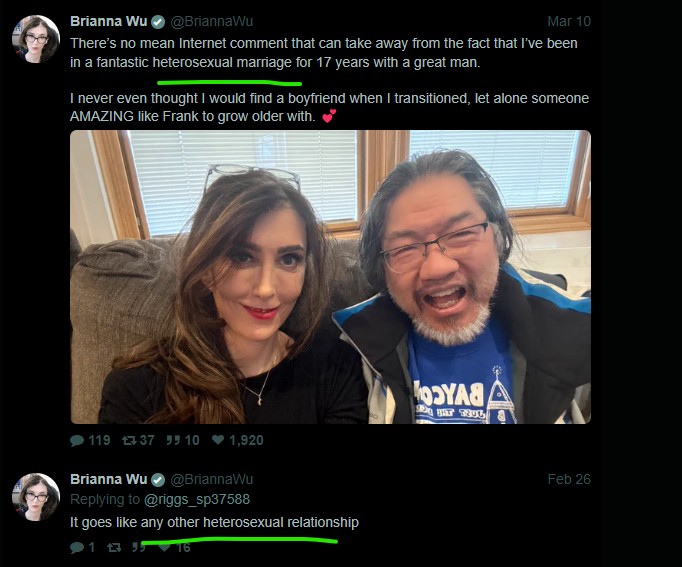Visit the @riggs_sp37588 mention link
The width and height of the screenshot is (682, 567).
tap(197, 499)
